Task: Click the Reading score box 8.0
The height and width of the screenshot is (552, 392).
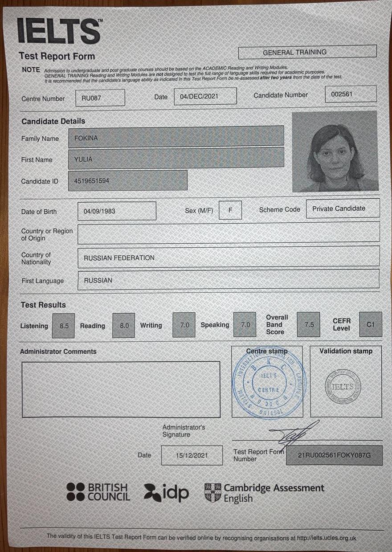Action: [x=124, y=326]
